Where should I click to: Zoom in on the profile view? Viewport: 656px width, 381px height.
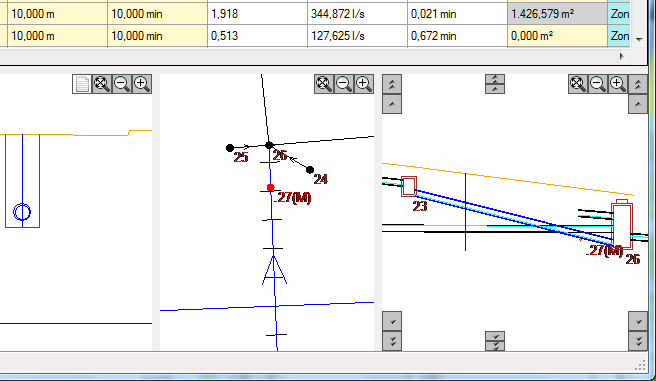(x=618, y=84)
